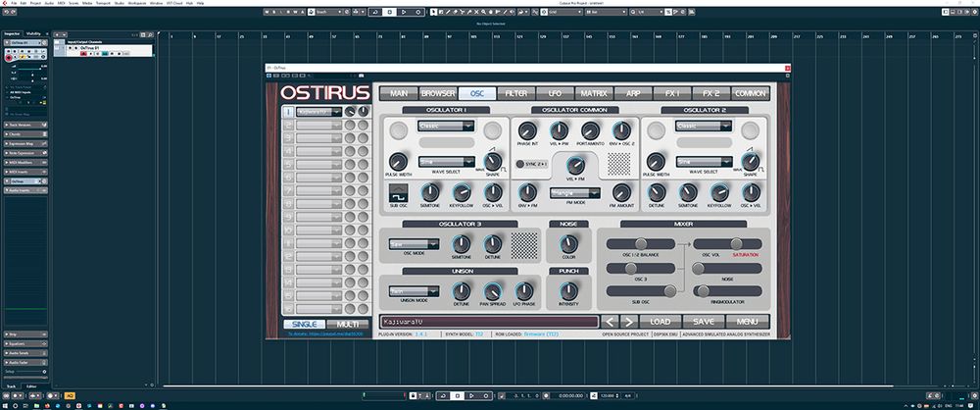
Task: Click the Record button in the top transport
Action: (x=418, y=12)
